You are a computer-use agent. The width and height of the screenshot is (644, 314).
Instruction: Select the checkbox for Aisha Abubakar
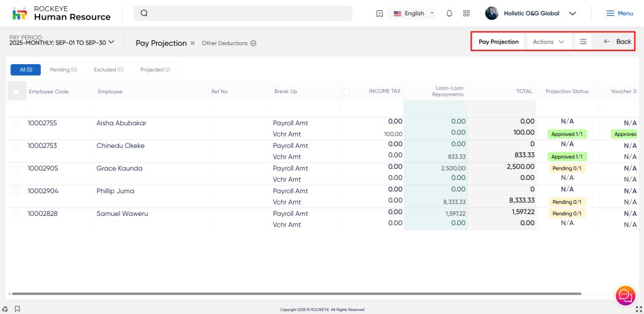(16, 123)
